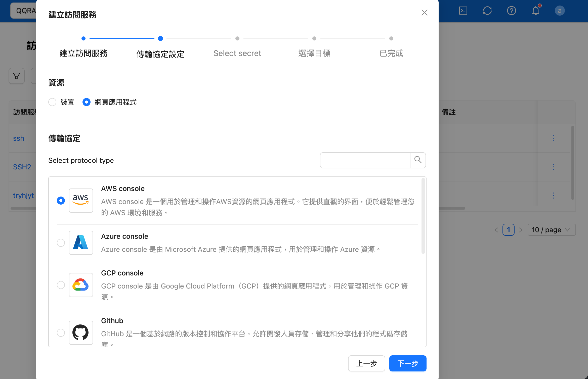The width and height of the screenshot is (588, 379).
Task: Click the Azure logo icon
Action: [x=81, y=243]
